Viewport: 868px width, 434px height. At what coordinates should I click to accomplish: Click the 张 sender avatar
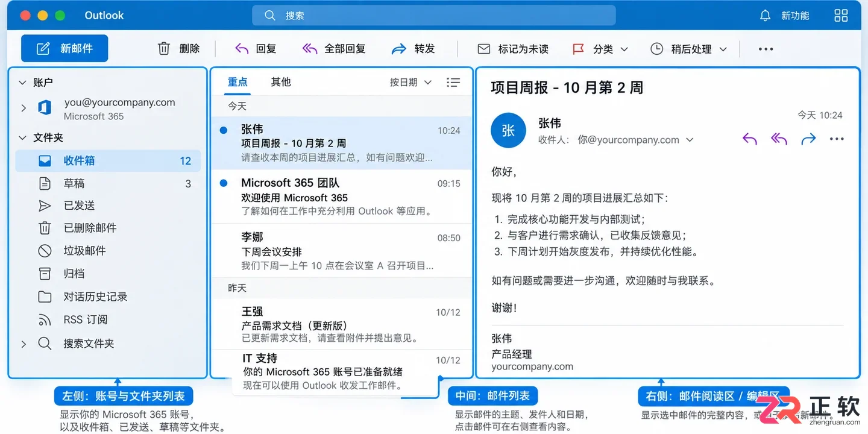pos(508,130)
